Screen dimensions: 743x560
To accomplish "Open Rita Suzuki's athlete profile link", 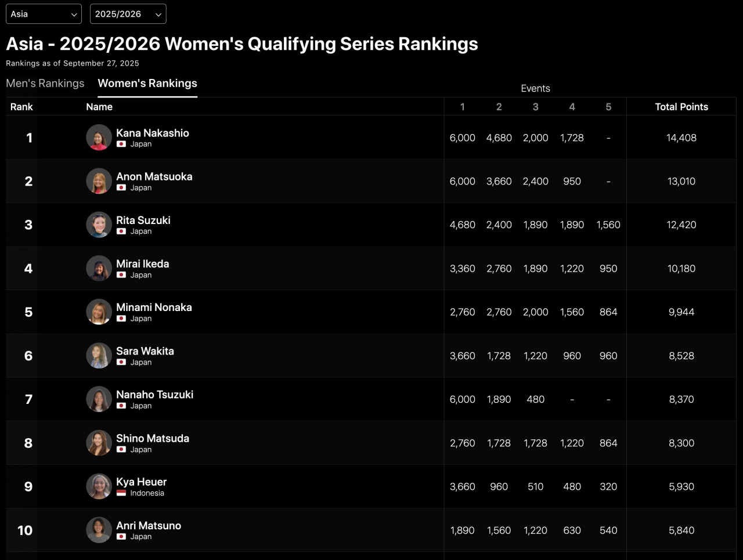I will 143,221.
